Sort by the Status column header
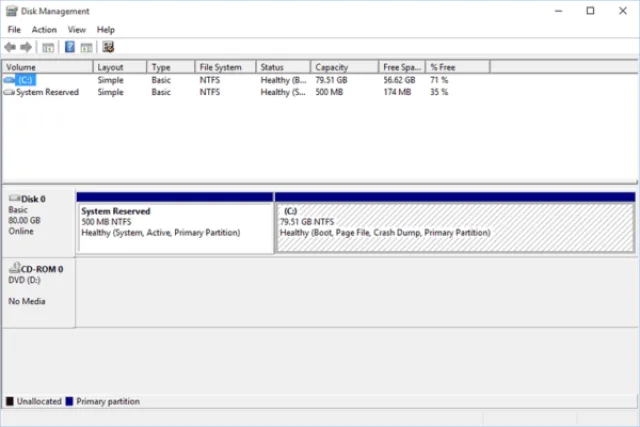This screenshot has height=427, width=640. pos(283,67)
